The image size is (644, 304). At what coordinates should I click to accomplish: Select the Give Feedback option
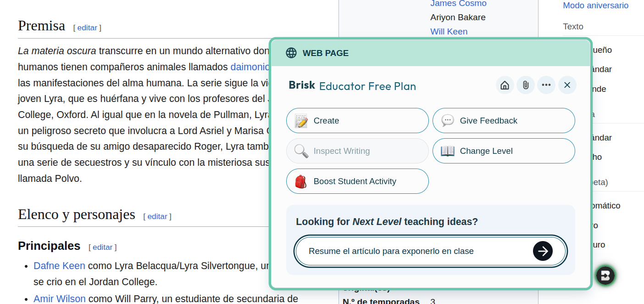click(503, 121)
